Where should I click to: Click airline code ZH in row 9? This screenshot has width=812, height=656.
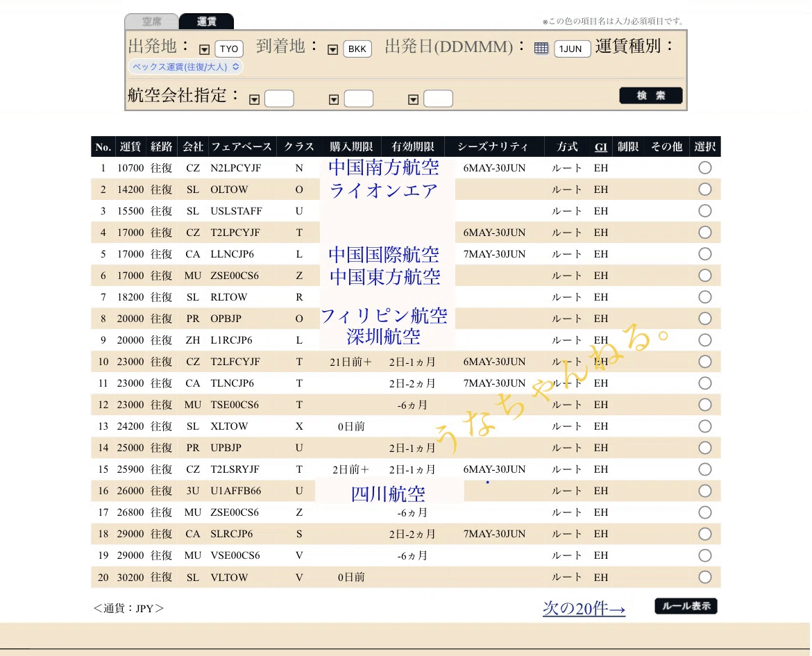pyautogui.click(x=193, y=340)
